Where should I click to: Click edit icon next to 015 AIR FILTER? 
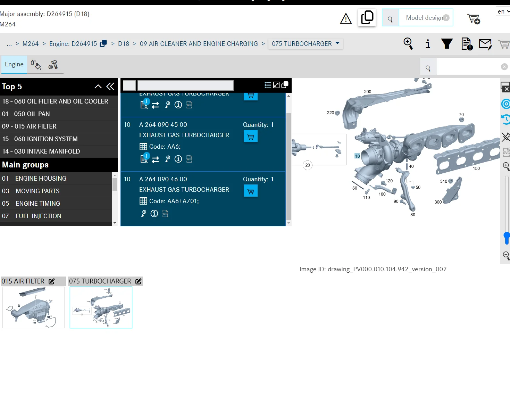[52, 281]
